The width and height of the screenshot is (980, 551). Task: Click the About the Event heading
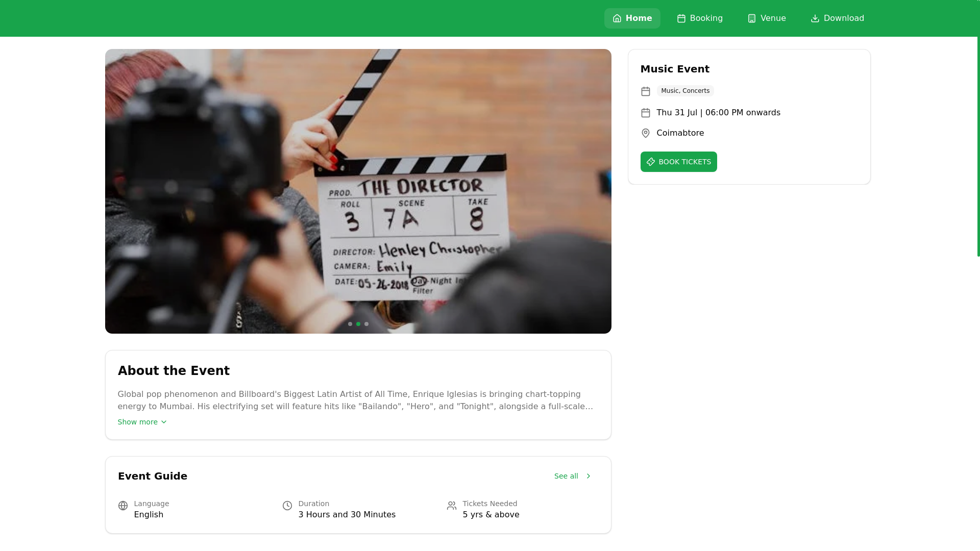pos(174,371)
